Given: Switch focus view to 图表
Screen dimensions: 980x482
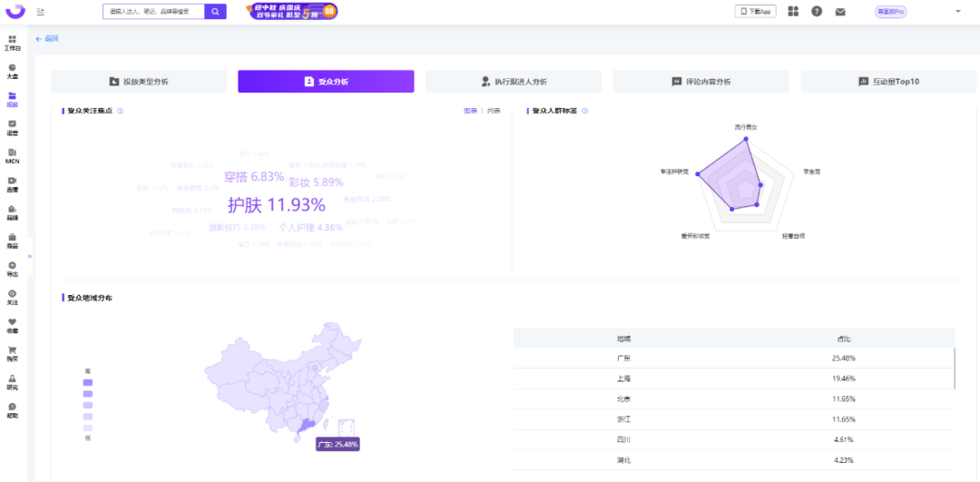Looking at the screenshot, I should point(470,111).
